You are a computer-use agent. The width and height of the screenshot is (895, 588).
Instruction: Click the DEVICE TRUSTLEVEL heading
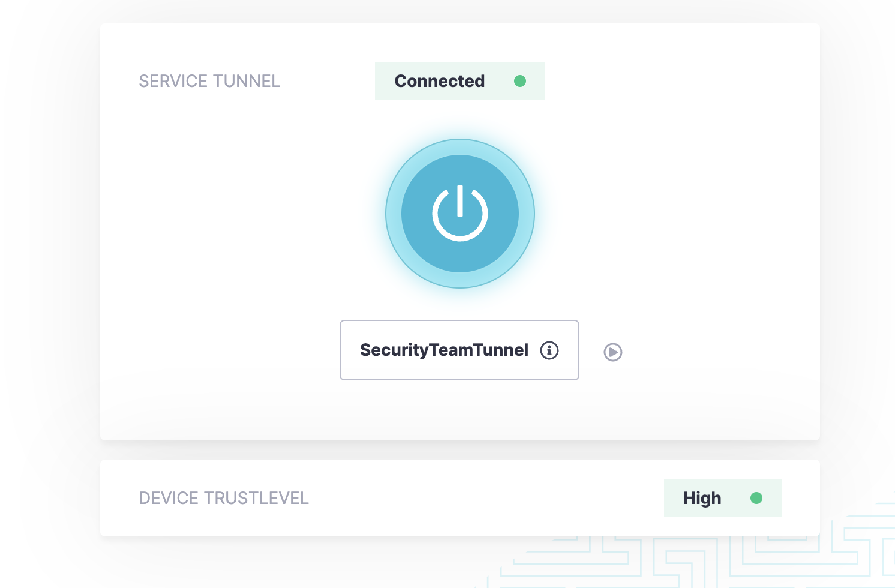pos(224,498)
